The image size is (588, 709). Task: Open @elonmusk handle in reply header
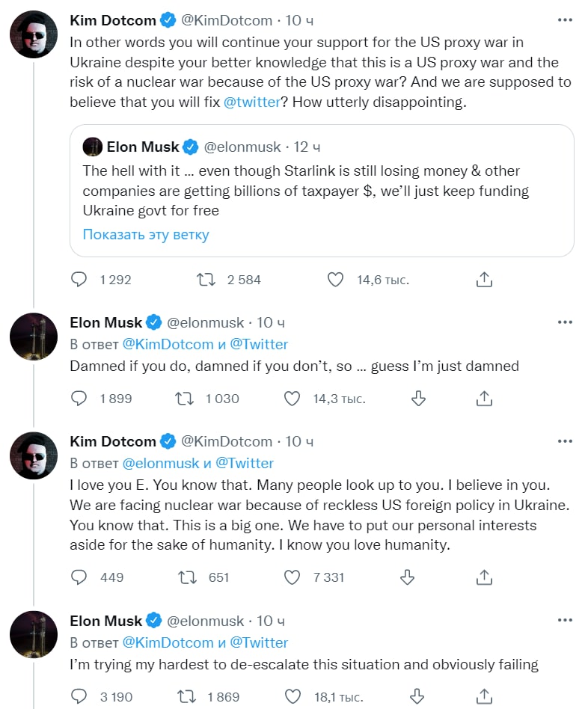(x=161, y=463)
